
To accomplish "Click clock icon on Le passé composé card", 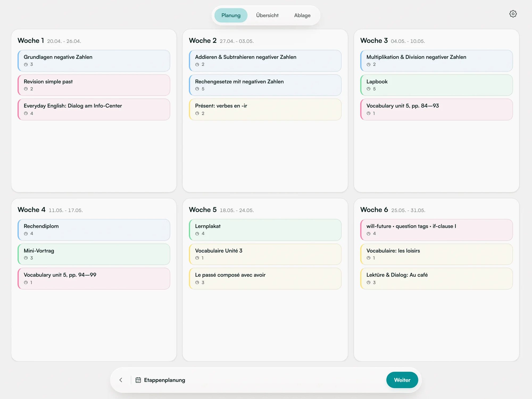I will pyautogui.click(x=197, y=282).
